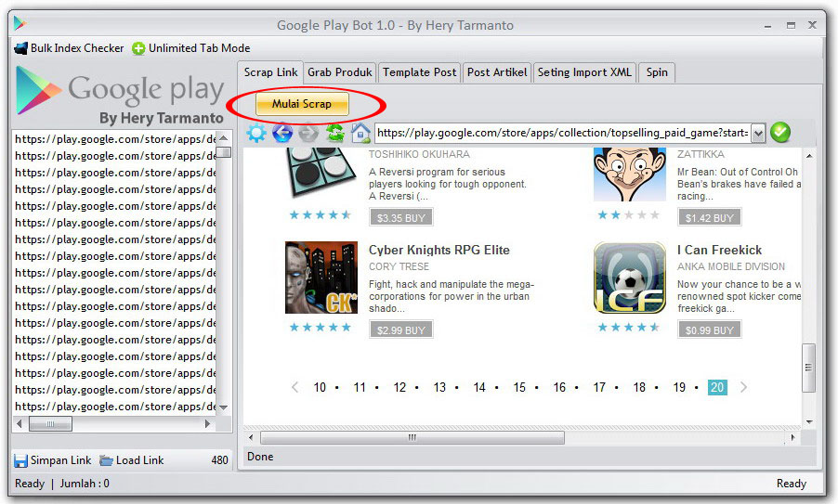Go to page 16
Screen dimensions: 838x504
(559, 388)
